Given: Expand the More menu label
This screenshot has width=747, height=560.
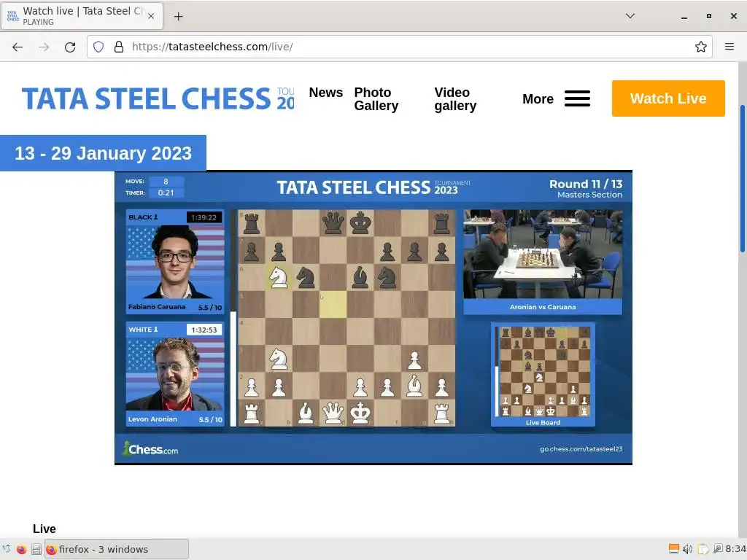Looking at the screenshot, I should [538, 99].
